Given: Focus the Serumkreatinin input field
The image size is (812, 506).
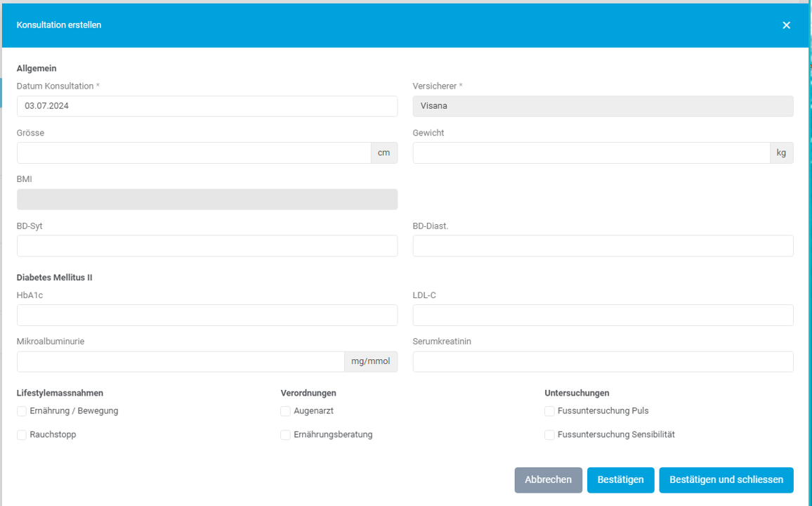Looking at the screenshot, I should coord(603,361).
